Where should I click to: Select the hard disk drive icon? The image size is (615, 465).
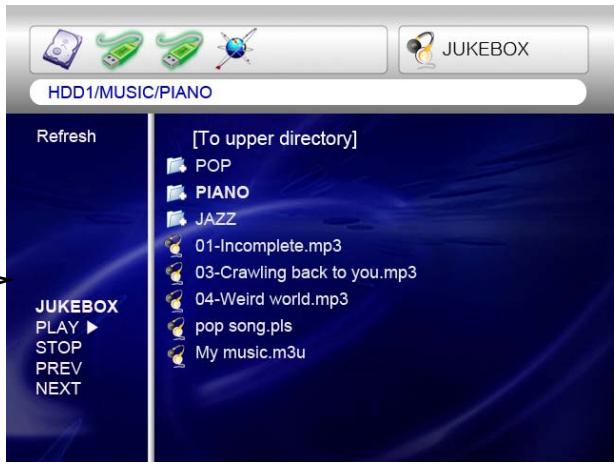[63, 49]
